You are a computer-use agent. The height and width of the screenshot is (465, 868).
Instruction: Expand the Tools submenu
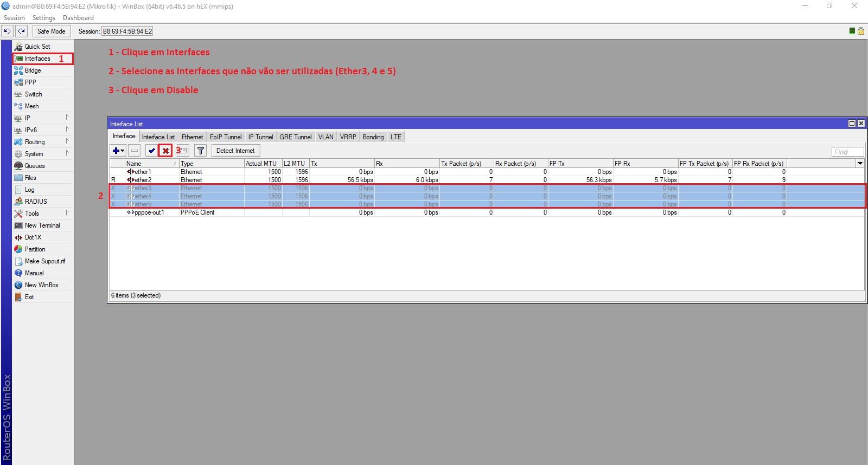coord(43,214)
